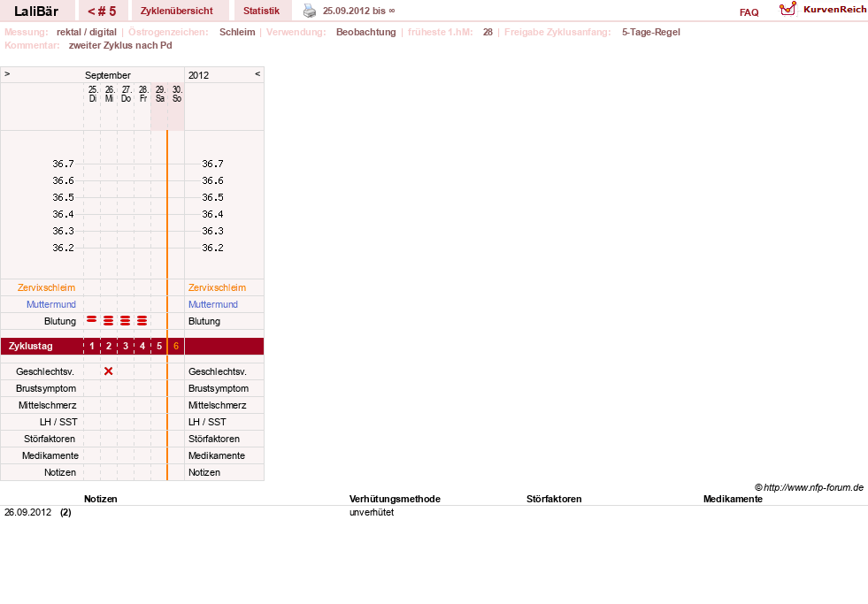Screen dimensions: 868x604
Task: Click the '<' arrow right of 2012
Action: [x=257, y=73]
